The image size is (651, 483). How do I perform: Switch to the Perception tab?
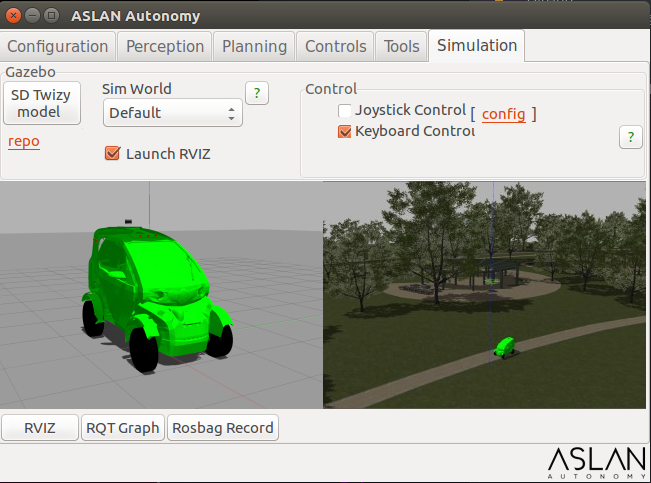pyautogui.click(x=165, y=47)
